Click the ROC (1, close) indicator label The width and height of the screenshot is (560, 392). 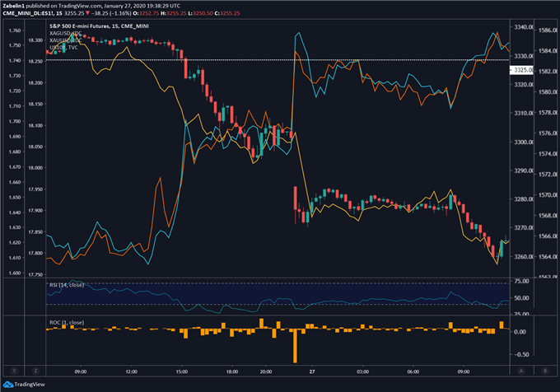(67, 322)
